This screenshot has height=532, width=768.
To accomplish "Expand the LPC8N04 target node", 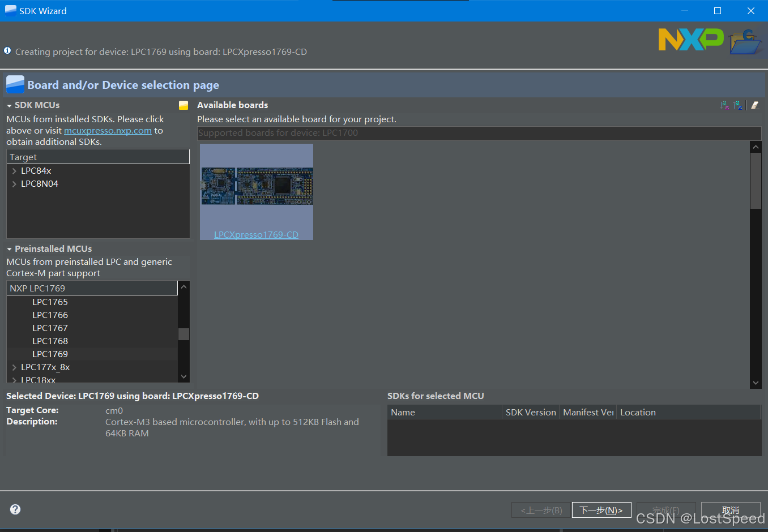I will (x=14, y=184).
